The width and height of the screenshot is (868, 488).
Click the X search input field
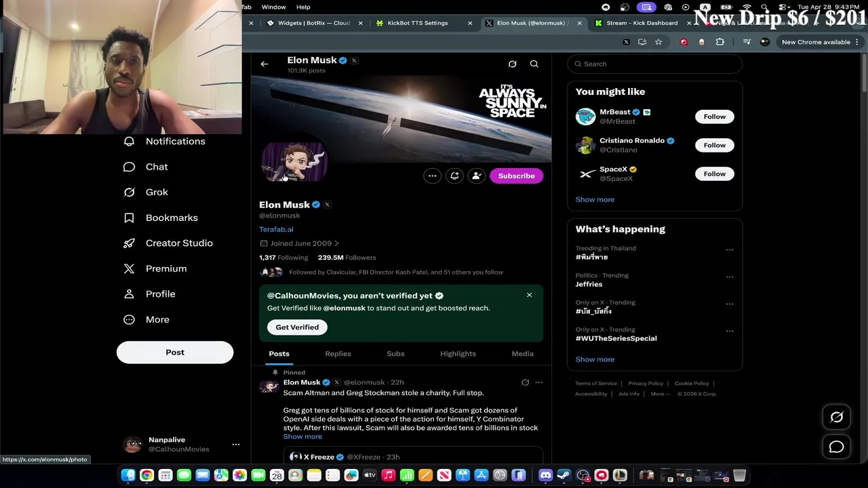pyautogui.click(x=655, y=64)
